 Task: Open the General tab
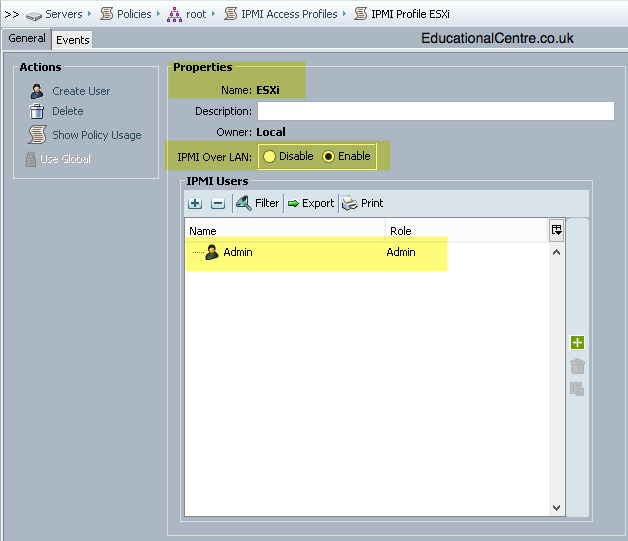(x=26, y=38)
